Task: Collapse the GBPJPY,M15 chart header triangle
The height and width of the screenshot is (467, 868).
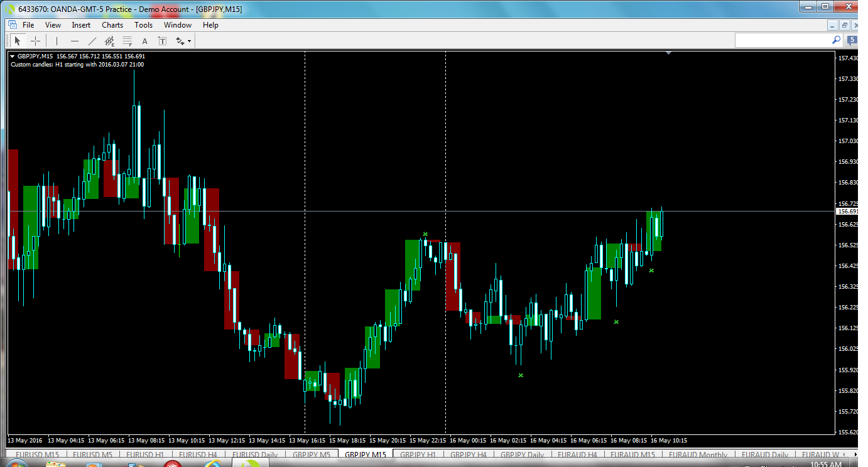Action: (x=13, y=56)
